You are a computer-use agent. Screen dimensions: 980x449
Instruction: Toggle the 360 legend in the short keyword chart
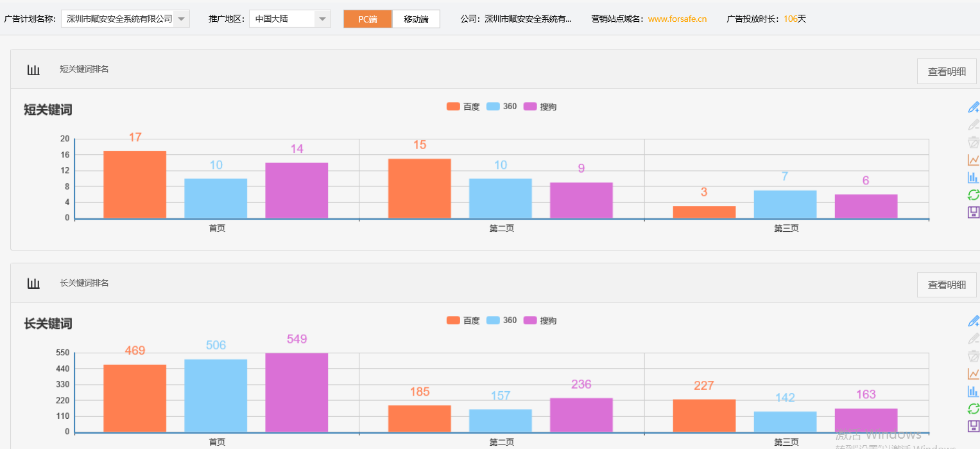tap(501, 106)
